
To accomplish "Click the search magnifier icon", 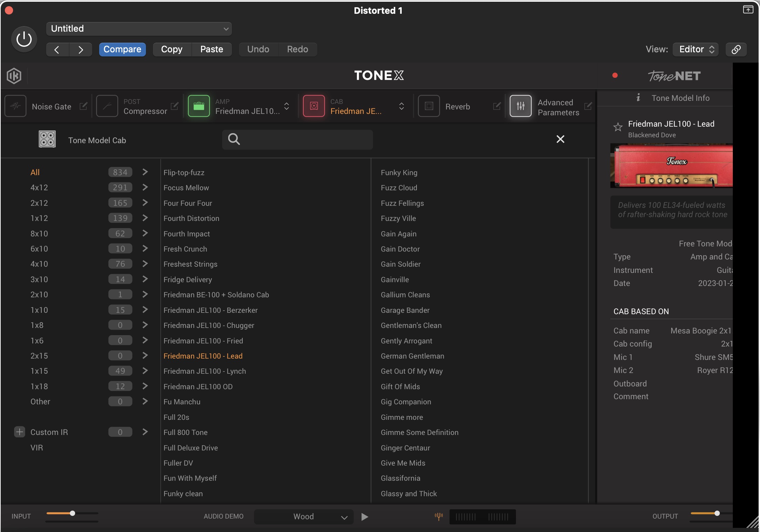I will click(234, 139).
